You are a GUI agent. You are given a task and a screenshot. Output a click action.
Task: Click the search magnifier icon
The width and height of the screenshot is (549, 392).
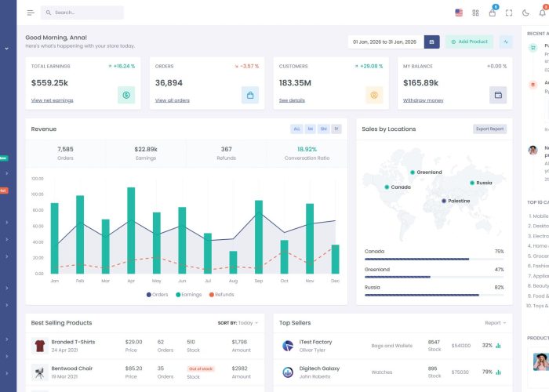49,13
